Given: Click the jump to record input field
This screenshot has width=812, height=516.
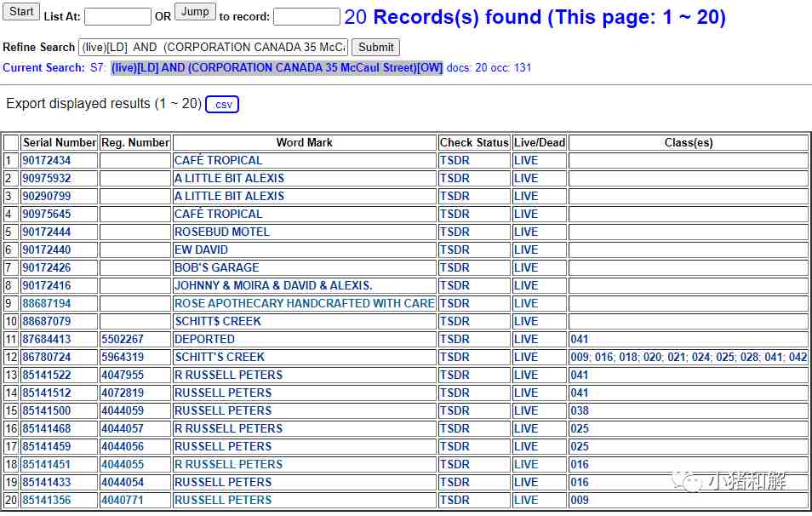Looking at the screenshot, I should coord(306,17).
